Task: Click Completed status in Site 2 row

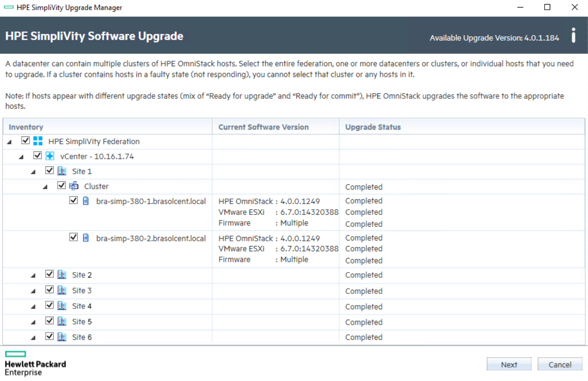Action: point(364,275)
